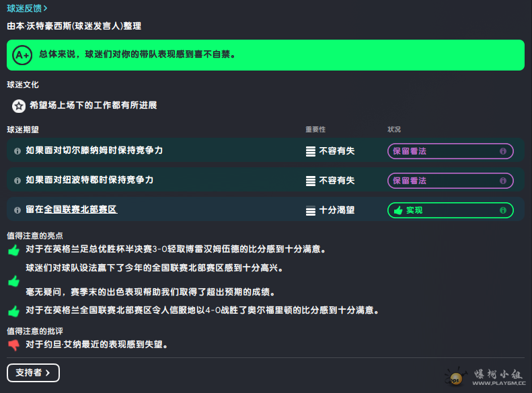532x393 pixels.
Task: Click the star icon beside 球迷文化 entry
Action: 19,105
